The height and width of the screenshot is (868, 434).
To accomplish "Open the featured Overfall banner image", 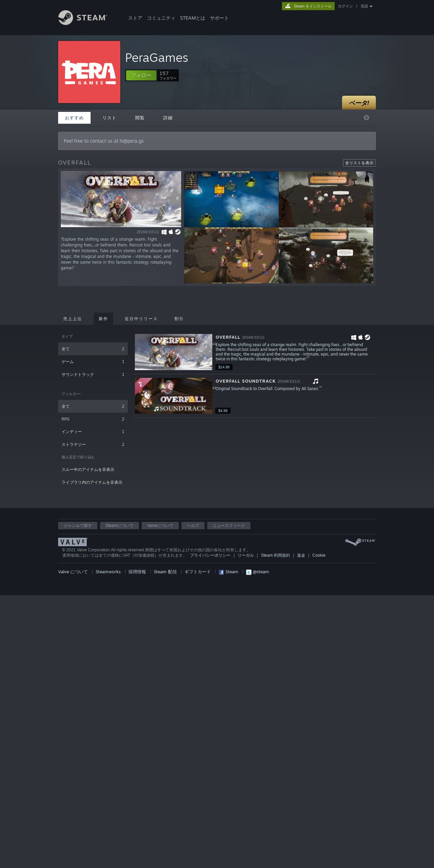I will pos(121,199).
